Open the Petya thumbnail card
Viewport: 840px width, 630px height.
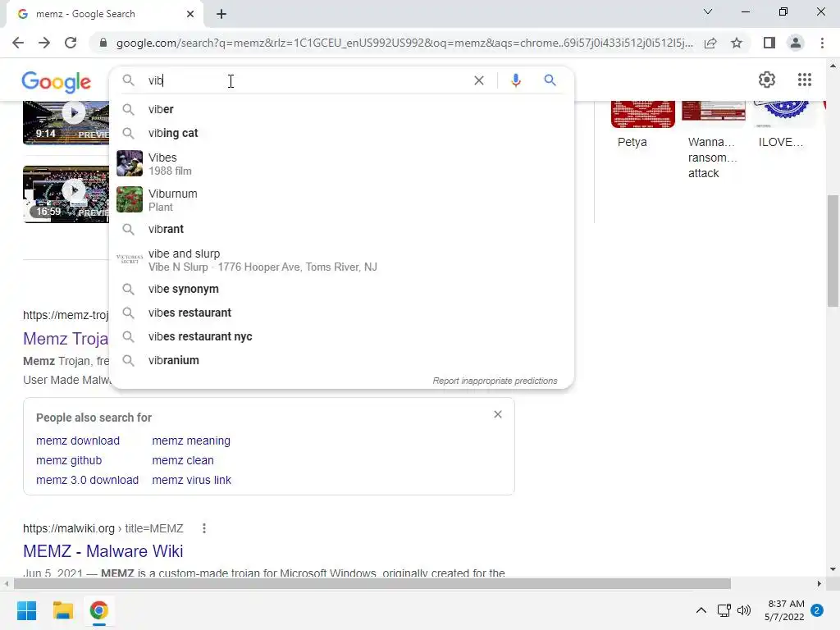(x=643, y=125)
